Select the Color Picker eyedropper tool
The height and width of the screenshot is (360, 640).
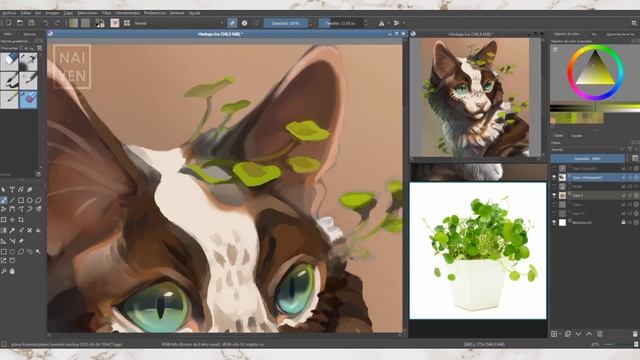point(12,230)
